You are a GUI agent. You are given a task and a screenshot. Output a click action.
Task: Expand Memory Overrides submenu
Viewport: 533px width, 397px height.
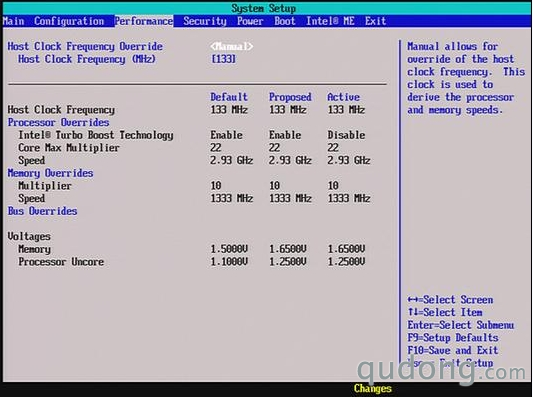[x=50, y=173]
